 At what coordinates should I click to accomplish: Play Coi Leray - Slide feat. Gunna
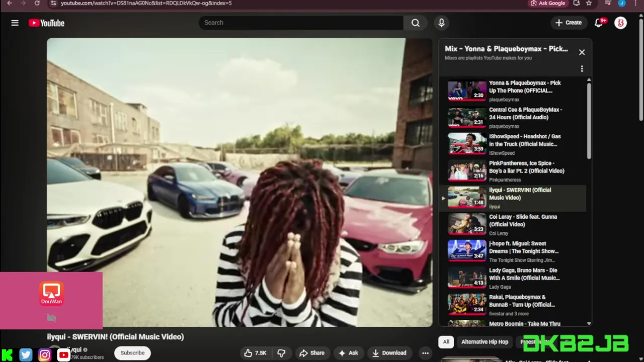[512, 224]
